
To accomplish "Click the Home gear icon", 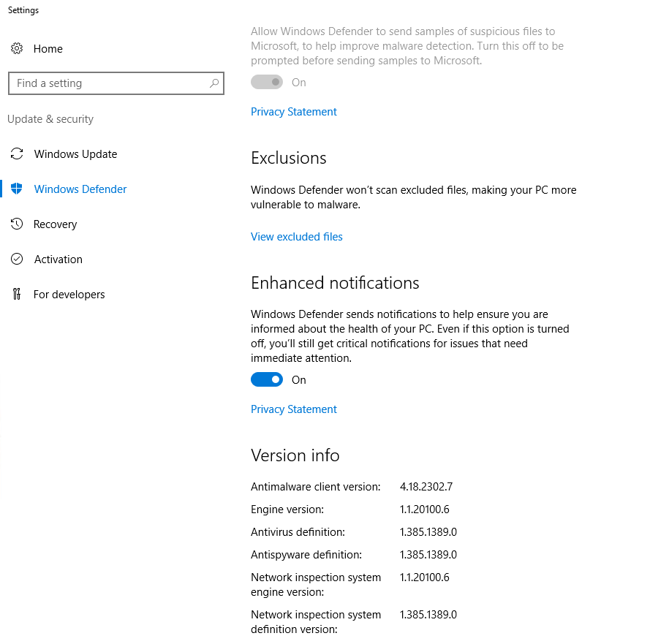I will (17, 49).
